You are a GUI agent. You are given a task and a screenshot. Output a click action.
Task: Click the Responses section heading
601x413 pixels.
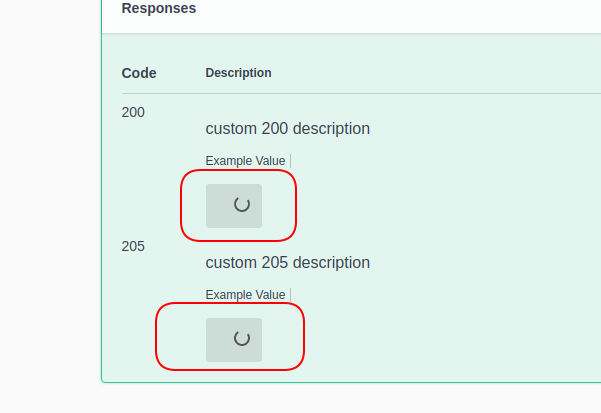click(x=159, y=8)
